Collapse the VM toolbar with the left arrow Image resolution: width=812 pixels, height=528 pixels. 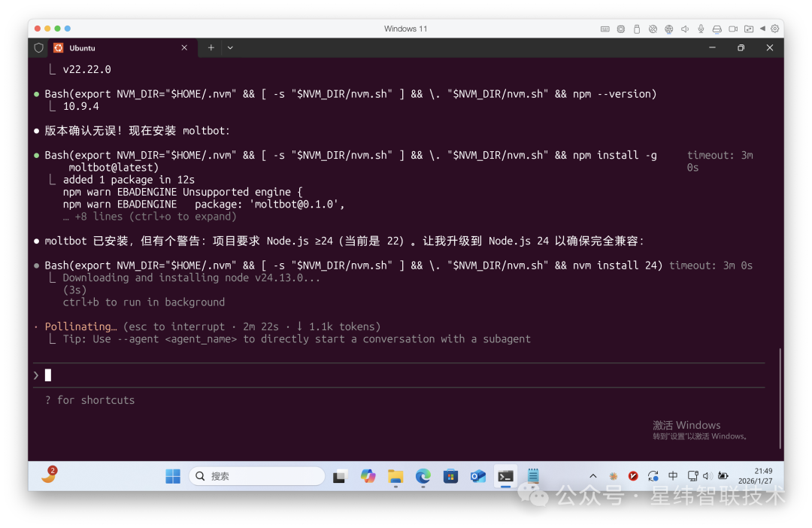[762, 29]
